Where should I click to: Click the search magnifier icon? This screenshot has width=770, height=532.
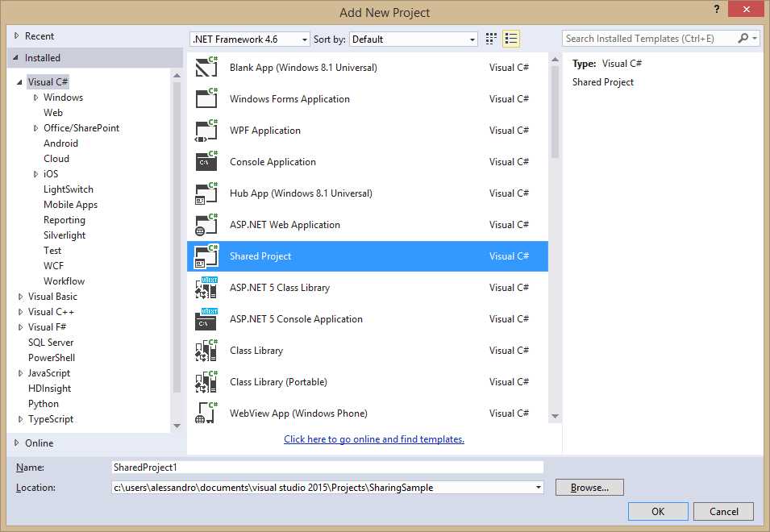click(743, 38)
